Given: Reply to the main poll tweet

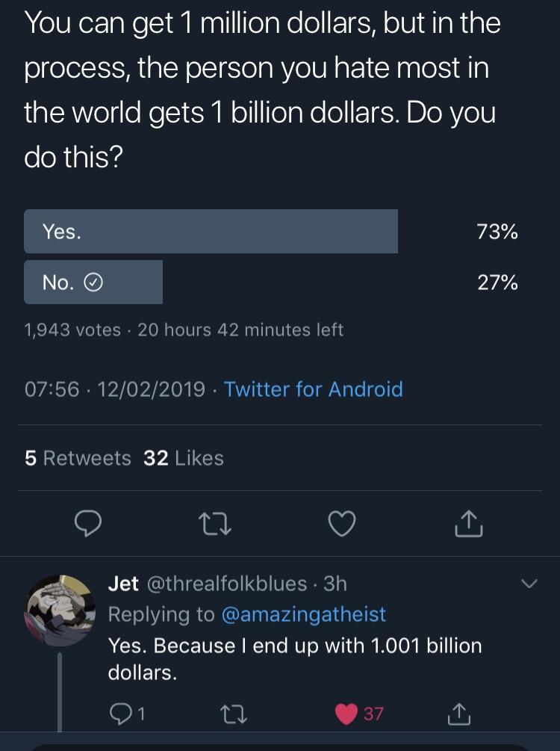Looking at the screenshot, I should (88, 524).
